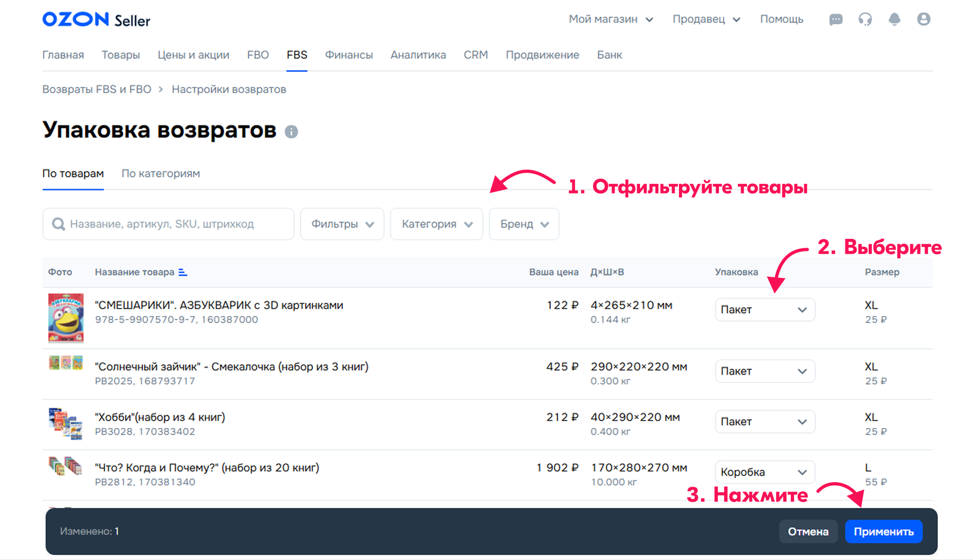973x560 pixels.
Task: Focus the product search field
Action: pyautogui.click(x=168, y=224)
